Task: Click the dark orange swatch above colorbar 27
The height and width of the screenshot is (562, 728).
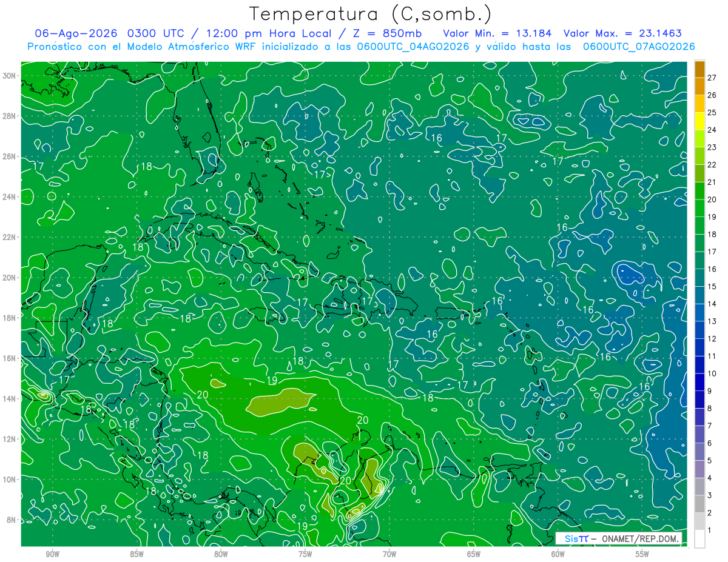Action: point(699,69)
